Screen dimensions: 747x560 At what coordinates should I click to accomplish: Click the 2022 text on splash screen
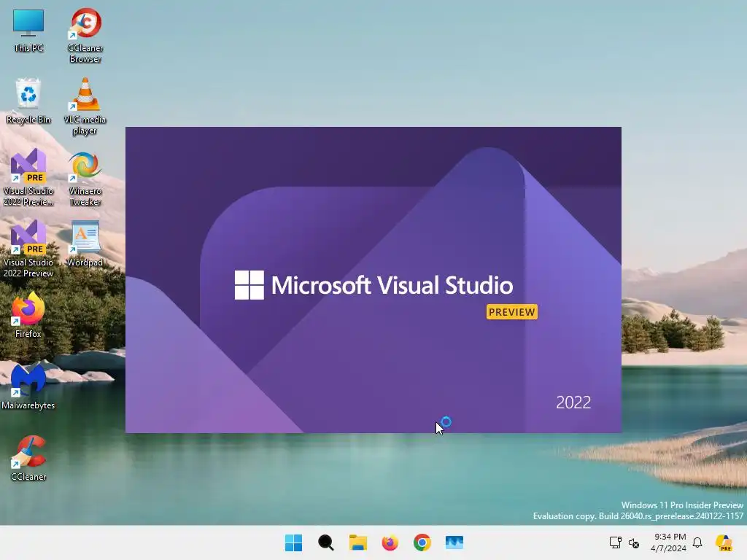(x=573, y=402)
